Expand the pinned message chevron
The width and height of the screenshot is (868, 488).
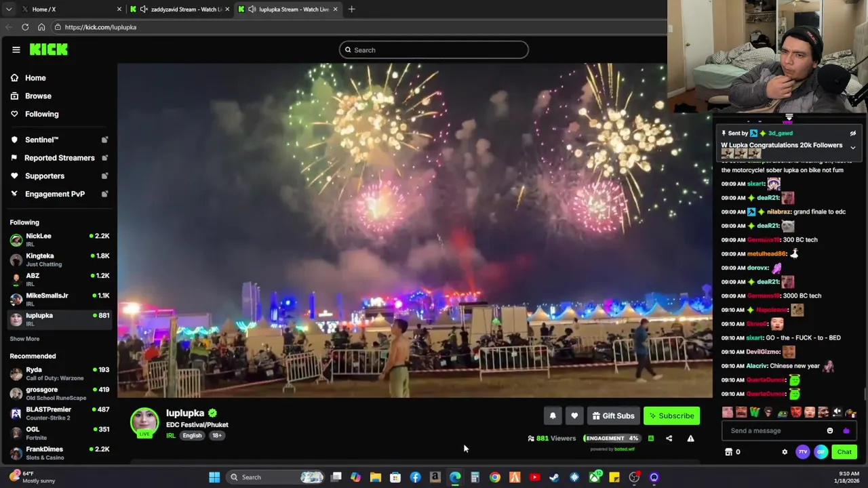(853, 148)
